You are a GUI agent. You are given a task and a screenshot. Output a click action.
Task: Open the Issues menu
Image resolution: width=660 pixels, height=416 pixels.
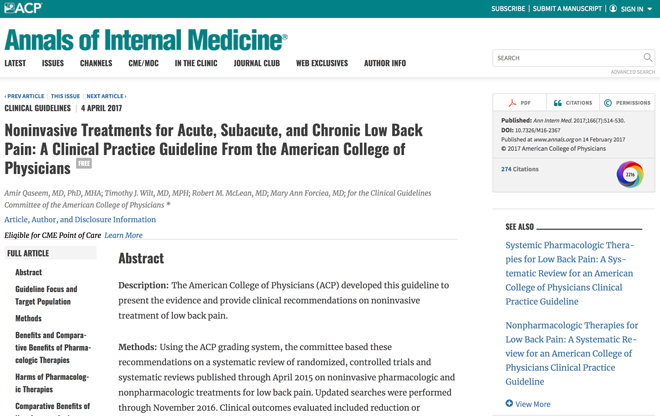[53, 63]
